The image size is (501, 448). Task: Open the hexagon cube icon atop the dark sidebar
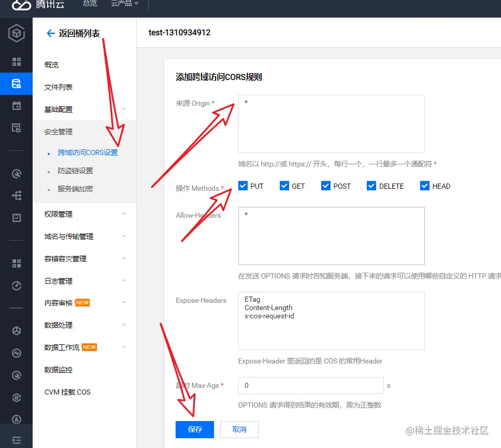[x=16, y=33]
